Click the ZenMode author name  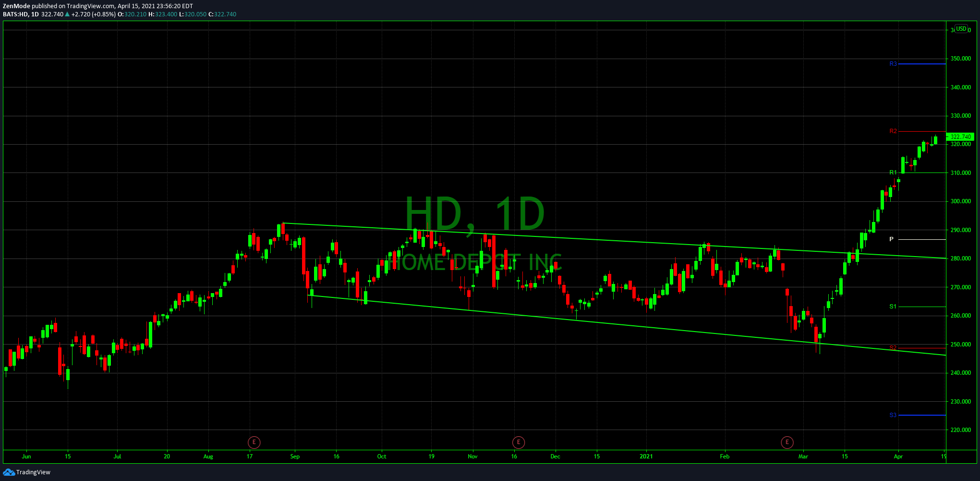(x=16, y=6)
